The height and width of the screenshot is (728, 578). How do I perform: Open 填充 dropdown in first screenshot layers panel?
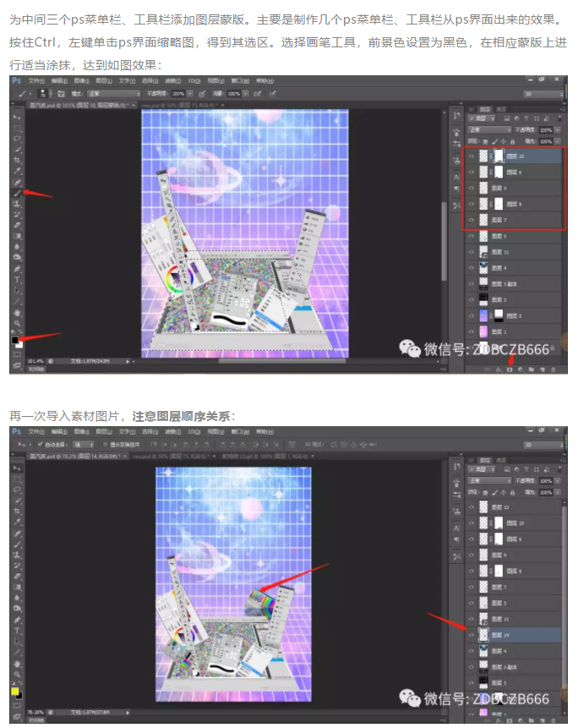(558, 141)
